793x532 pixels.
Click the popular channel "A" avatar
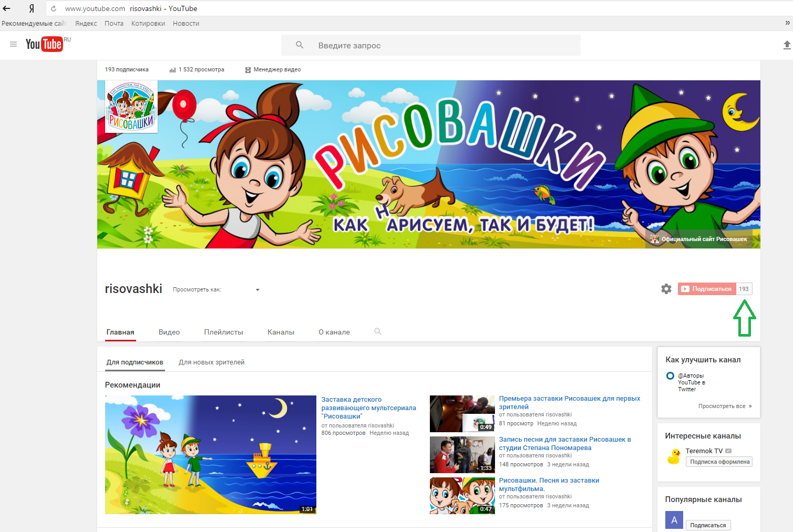(x=674, y=520)
